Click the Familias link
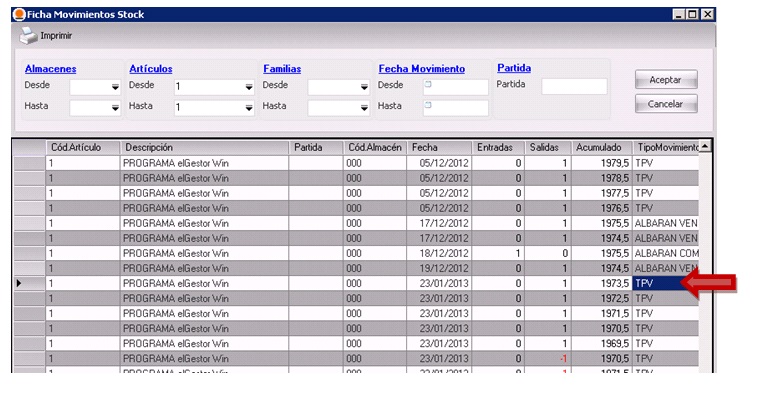Image resolution: width=758 pixels, height=408 pixels. [282, 69]
